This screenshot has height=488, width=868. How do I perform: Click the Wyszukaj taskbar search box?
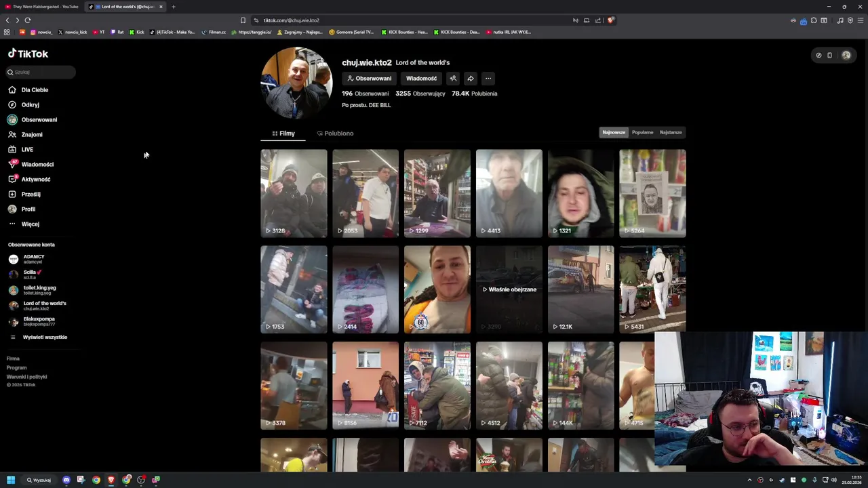pos(39,480)
